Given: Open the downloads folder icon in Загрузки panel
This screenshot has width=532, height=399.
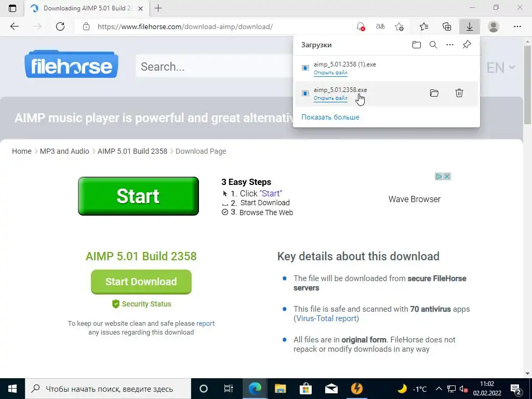Looking at the screenshot, I should (x=416, y=45).
